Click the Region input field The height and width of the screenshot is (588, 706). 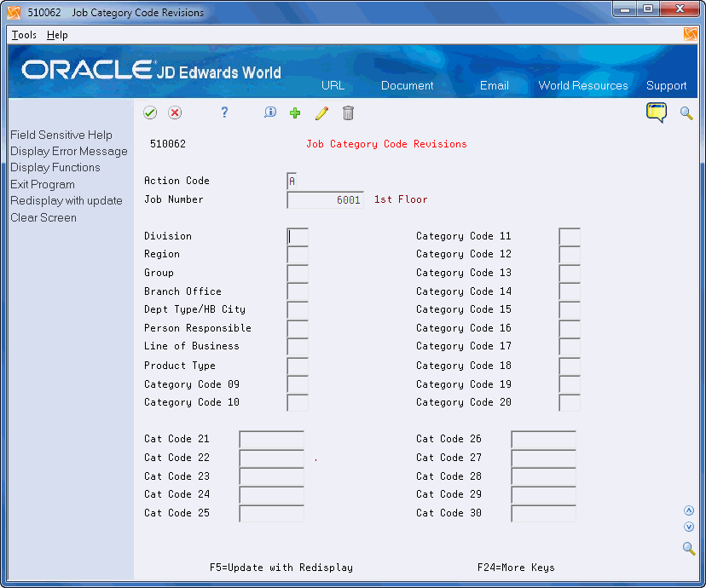pos(298,255)
